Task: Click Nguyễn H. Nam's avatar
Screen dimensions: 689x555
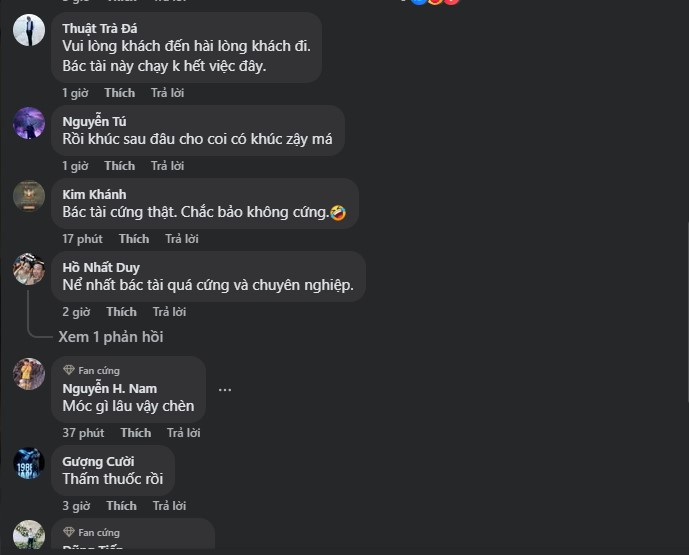Action: tap(29, 374)
